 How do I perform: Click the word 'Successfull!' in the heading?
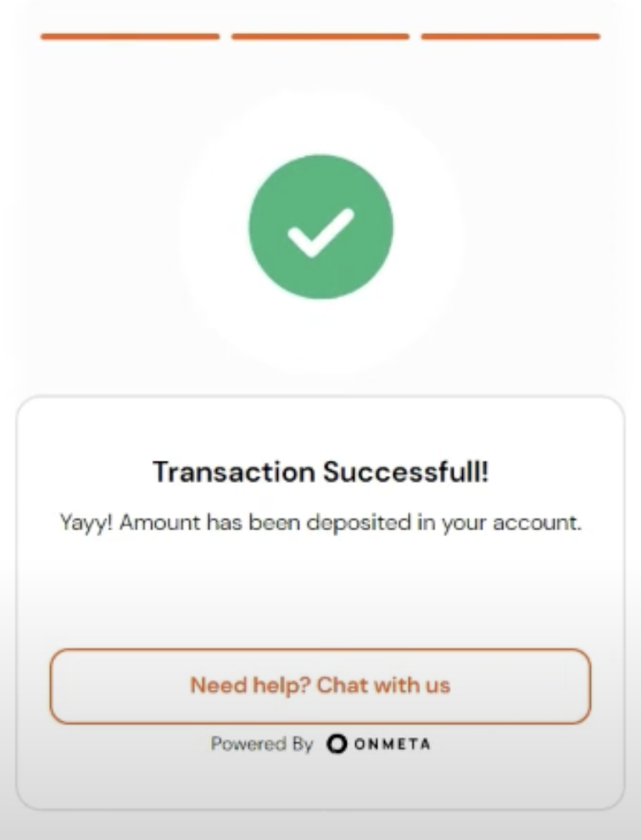(406, 472)
